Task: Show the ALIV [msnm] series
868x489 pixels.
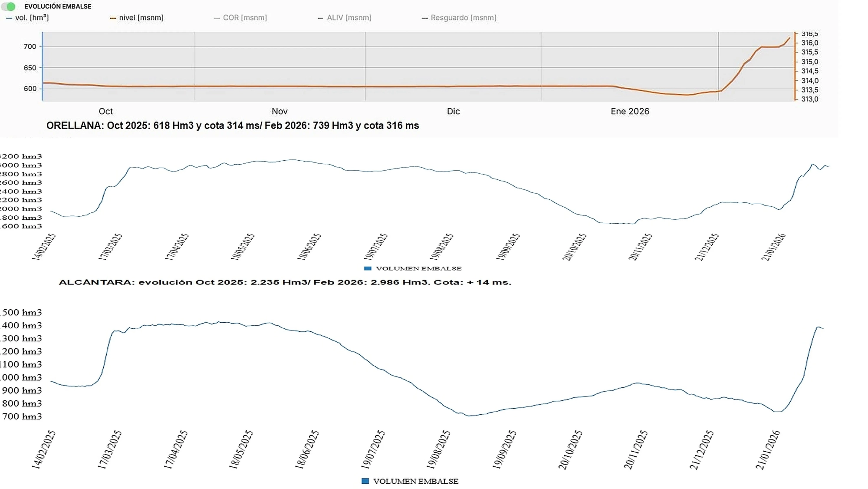Action: point(345,18)
